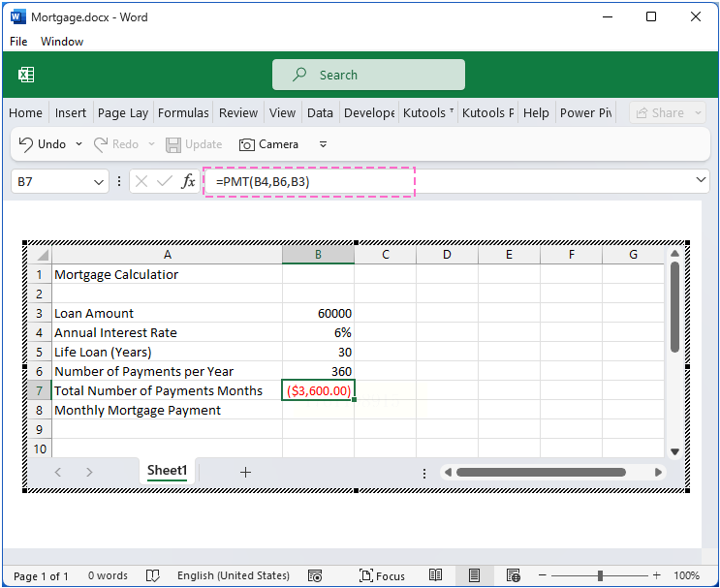
Task: Toggle macro recording icon in status bar
Action: point(315,575)
